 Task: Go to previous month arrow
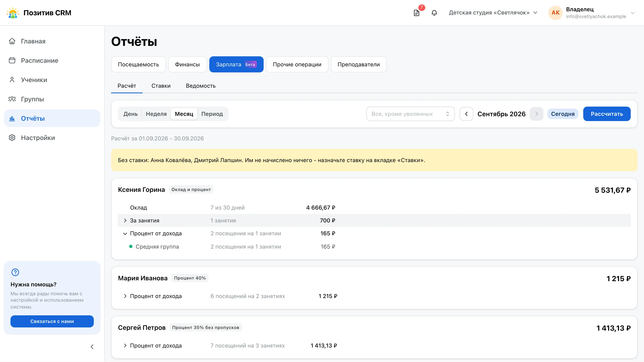click(466, 114)
